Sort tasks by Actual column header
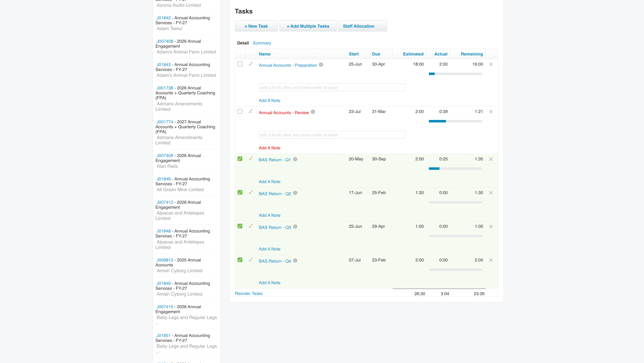The height and width of the screenshot is (363, 644). 441,54
